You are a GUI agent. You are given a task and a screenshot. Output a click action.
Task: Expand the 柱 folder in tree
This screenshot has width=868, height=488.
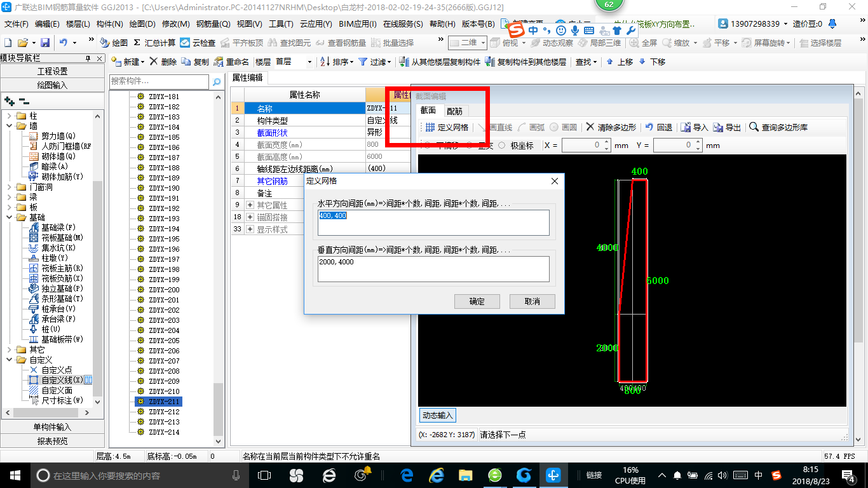click(10, 116)
